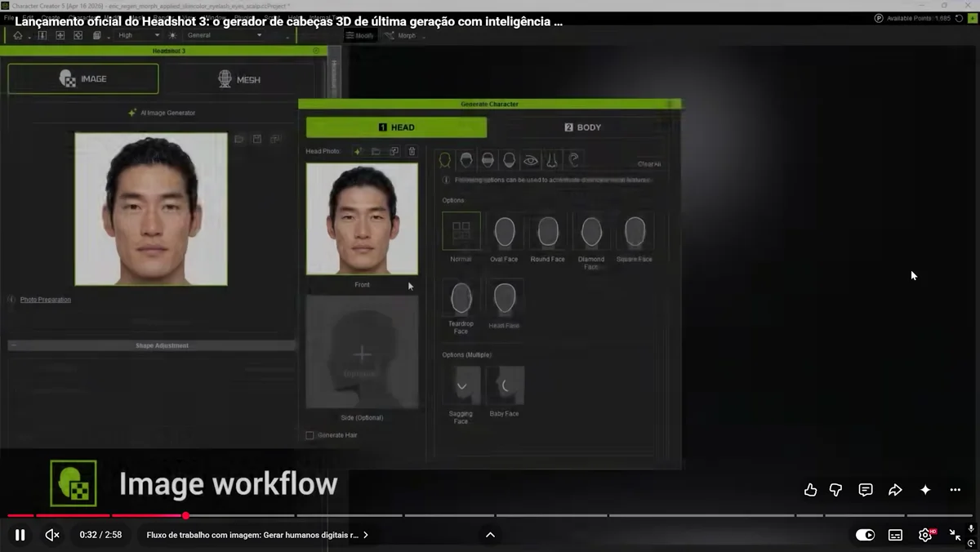Click the Available Points indicator
This screenshot has height=552, width=980.
click(912, 18)
